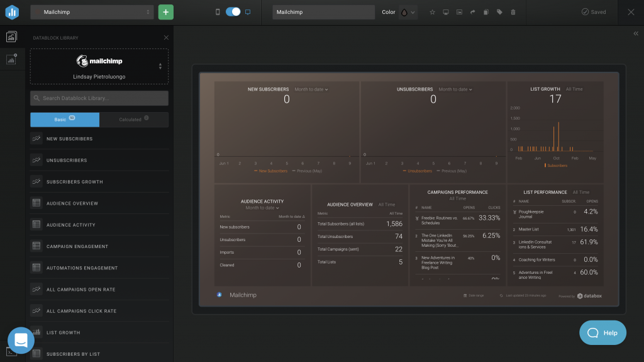Select the Basic metrics tab
This screenshot has width=644, height=362.
click(x=64, y=120)
